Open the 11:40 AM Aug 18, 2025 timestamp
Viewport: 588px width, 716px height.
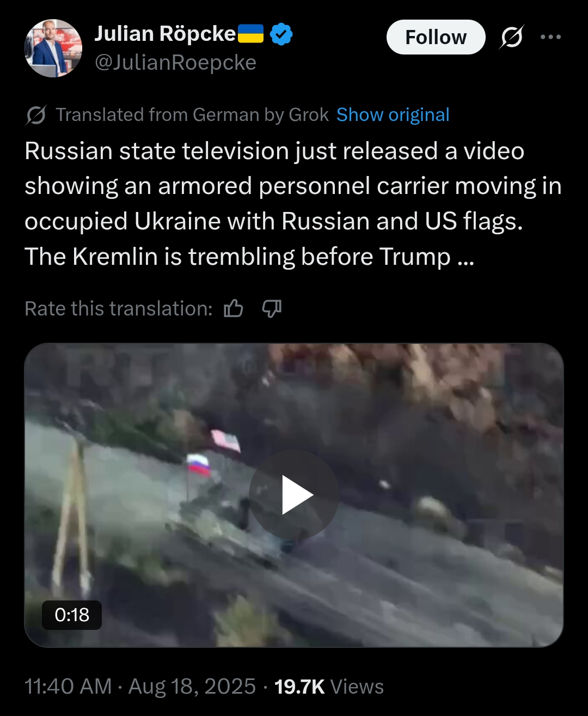[x=140, y=686]
